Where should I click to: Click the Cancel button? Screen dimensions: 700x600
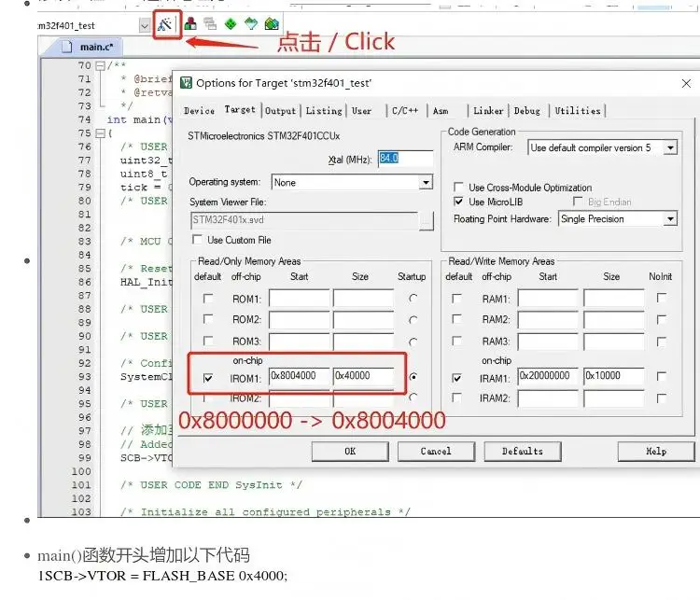point(436,452)
